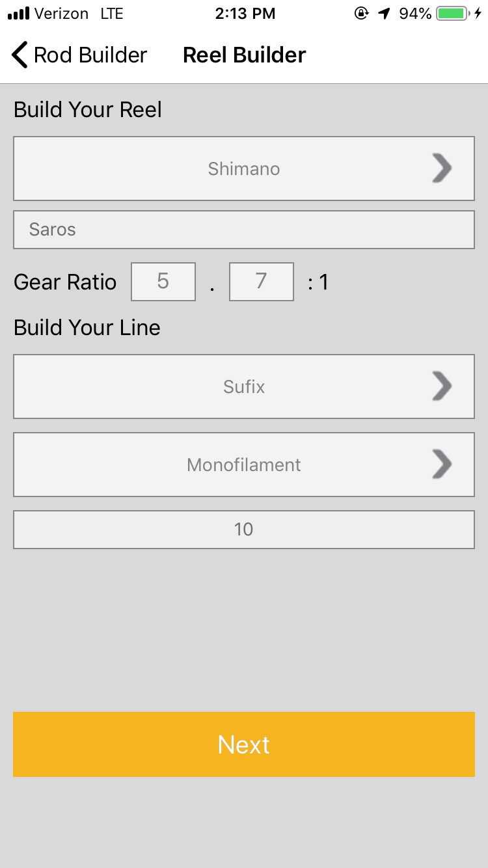This screenshot has width=488, height=868.
Task: Open the Sufix line brand dropdown
Action: [x=244, y=387]
